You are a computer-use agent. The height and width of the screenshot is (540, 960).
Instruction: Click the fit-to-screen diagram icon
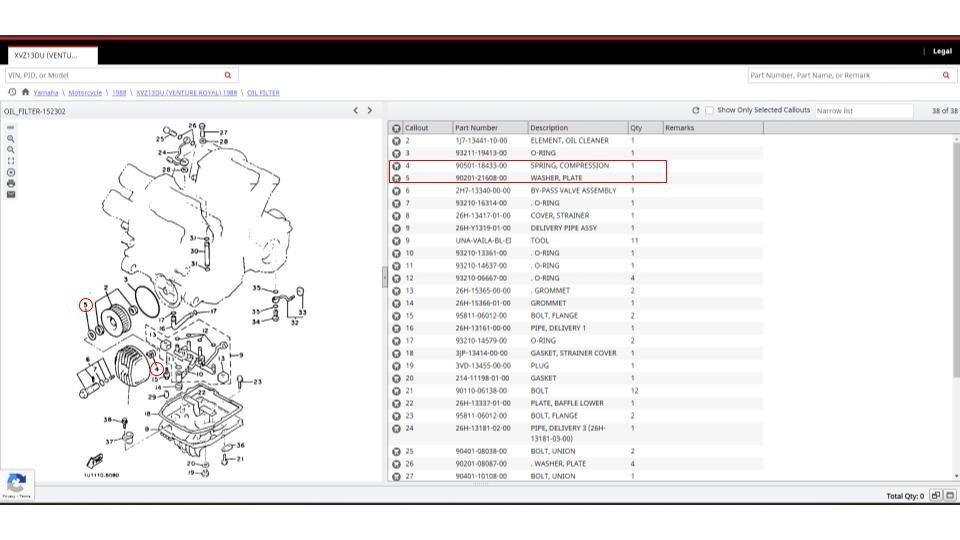[x=11, y=160]
